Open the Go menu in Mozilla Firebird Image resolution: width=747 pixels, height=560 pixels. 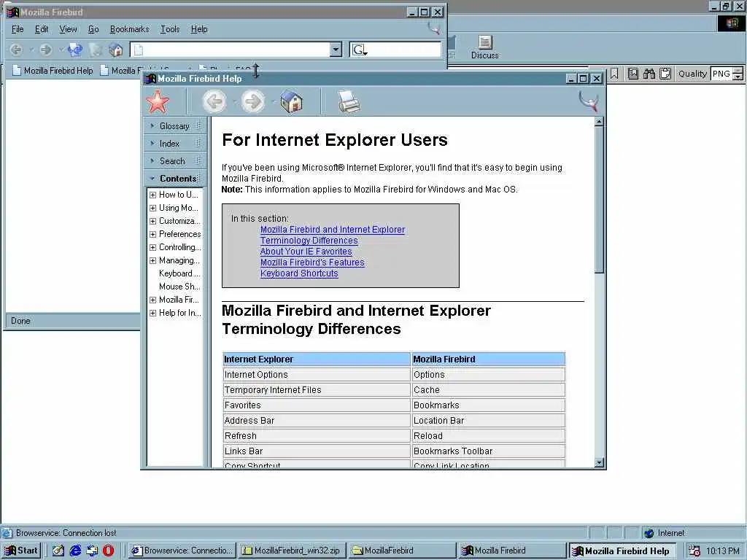(x=93, y=29)
